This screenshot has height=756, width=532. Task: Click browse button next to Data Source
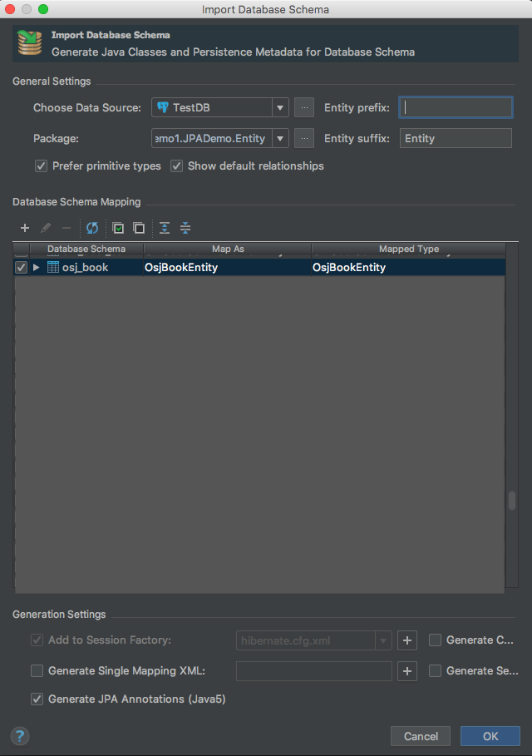(x=304, y=107)
